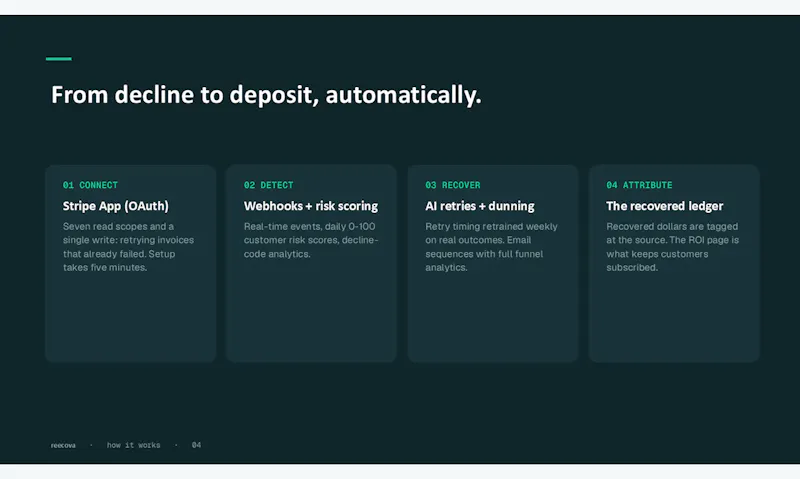This screenshot has height=479, width=800.
Task: Click the '04 ATTRIBUTE' label
Action: (639, 185)
